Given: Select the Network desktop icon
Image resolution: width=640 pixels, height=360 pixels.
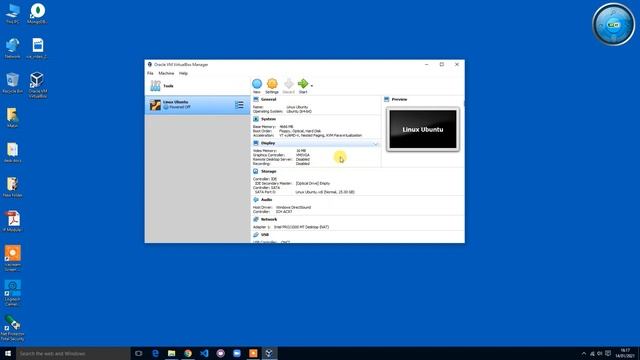Looking at the screenshot, I should point(12,49).
